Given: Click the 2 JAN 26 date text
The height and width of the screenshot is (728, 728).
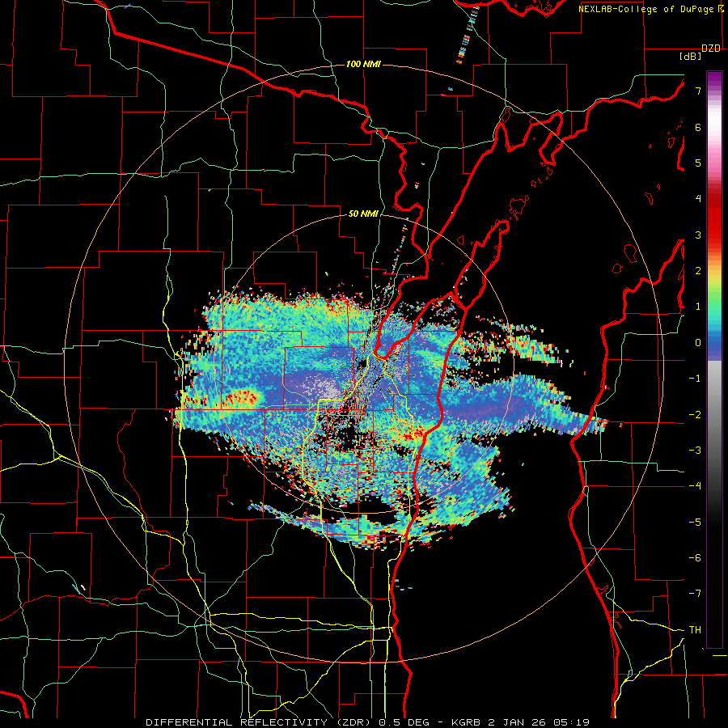Looking at the screenshot, I should [x=518, y=722].
